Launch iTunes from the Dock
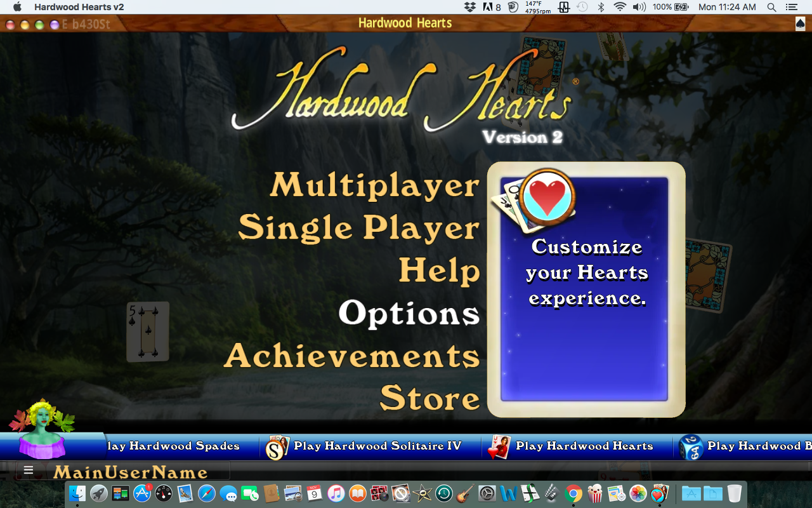This screenshot has width=812, height=508. [336, 493]
